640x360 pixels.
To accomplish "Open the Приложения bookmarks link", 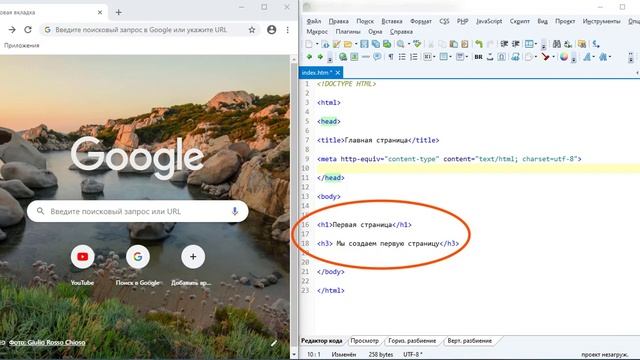I will click(x=22, y=45).
